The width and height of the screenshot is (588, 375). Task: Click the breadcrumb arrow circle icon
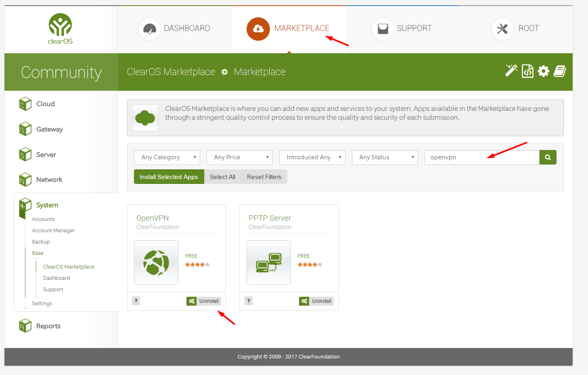pyautogui.click(x=225, y=72)
